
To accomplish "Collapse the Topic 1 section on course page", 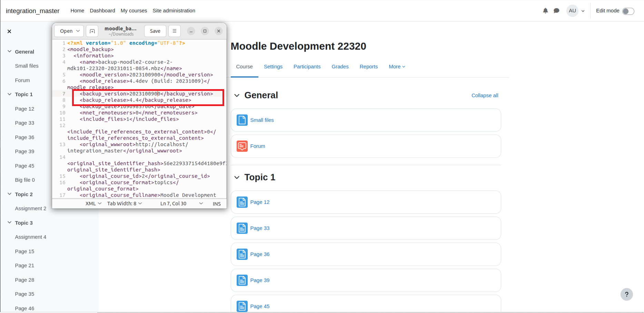I will click(237, 178).
